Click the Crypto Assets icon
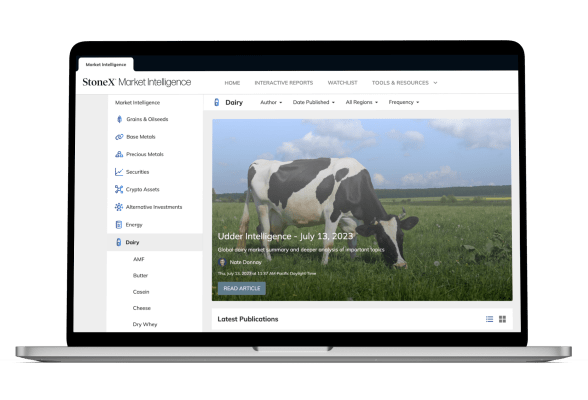Screen dimensions: 588x400 click(119, 189)
